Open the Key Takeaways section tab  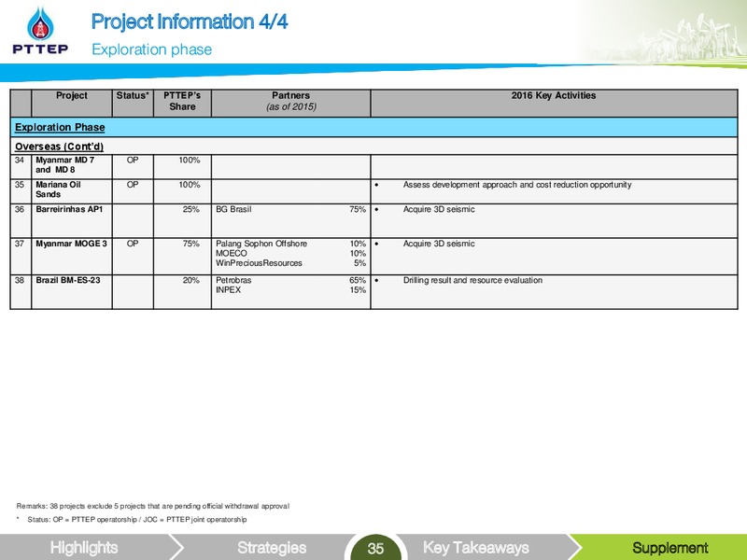click(476, 547)
